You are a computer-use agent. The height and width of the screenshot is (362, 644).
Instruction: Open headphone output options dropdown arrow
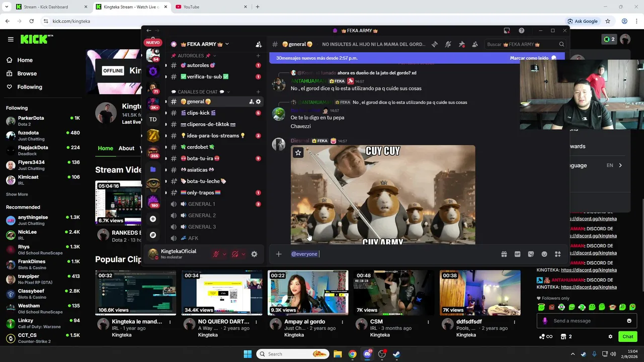[244, 254]
